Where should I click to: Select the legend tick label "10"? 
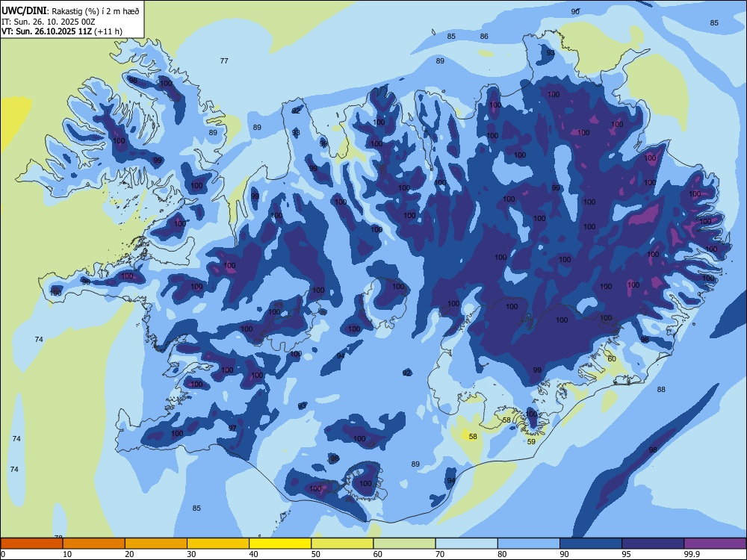(67, 554)
